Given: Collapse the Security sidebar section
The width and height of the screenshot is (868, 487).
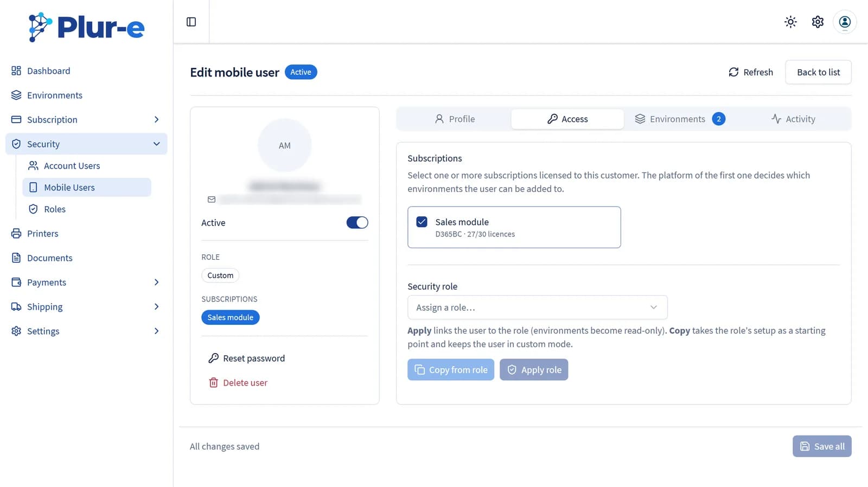Looking at the screenshot, I should coord(86,144).
